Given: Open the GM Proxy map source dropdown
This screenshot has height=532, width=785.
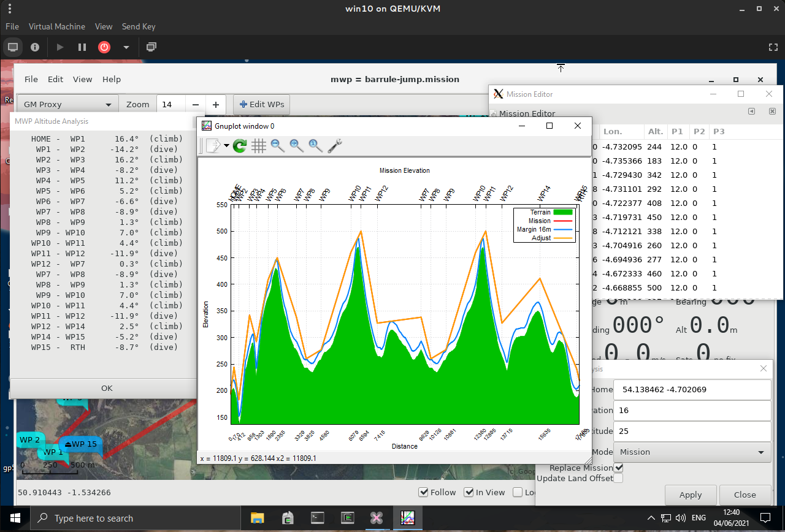Looking at the screenshot, I should (x=67, y=104).
